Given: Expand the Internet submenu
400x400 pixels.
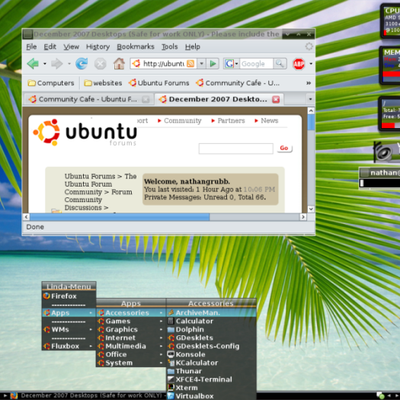Looking at the screenshot, I should click(131, 338).
